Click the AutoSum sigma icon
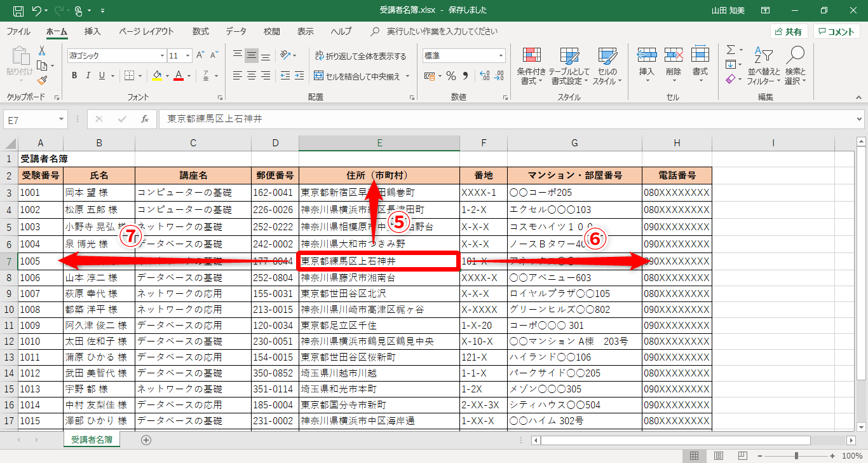 [730, 50]
